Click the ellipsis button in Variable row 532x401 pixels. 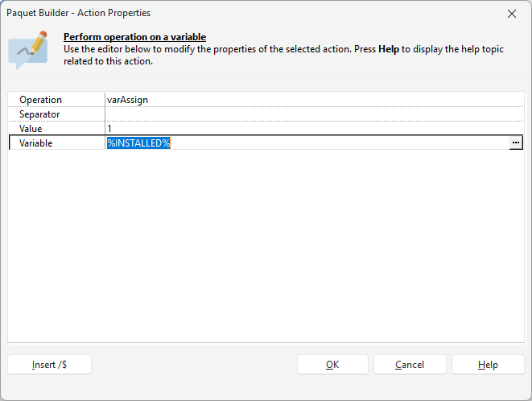coord(516,143)
